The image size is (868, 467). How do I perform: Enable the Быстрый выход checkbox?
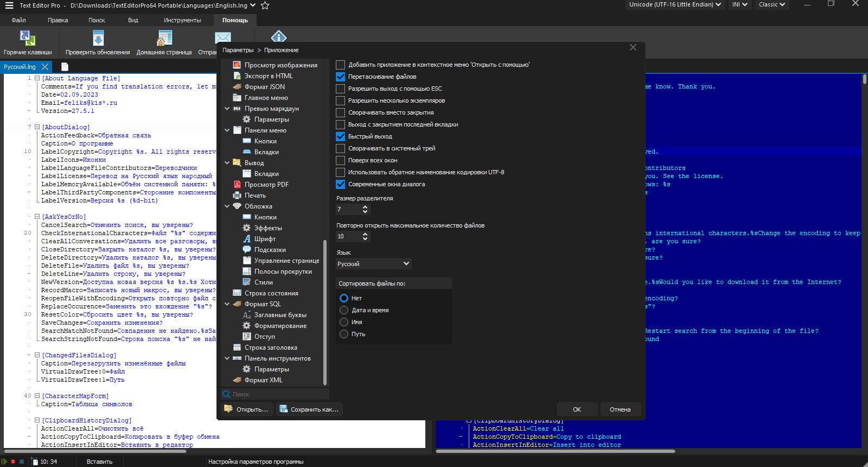341,136
